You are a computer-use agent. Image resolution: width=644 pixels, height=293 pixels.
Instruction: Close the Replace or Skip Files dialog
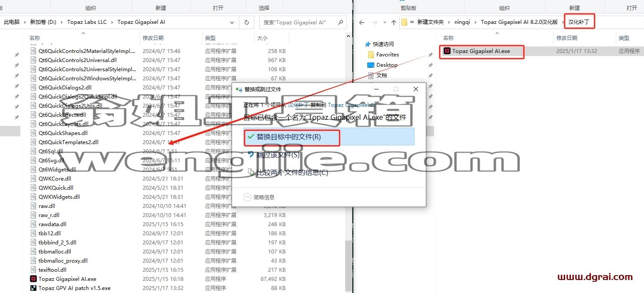[x=415, y=89]
